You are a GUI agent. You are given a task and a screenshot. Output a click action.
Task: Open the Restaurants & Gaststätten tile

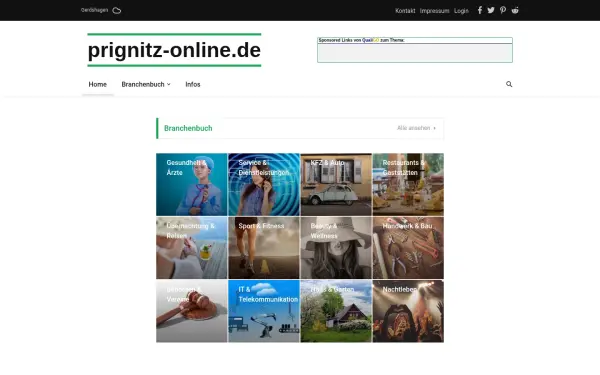(x=408, y=184)
